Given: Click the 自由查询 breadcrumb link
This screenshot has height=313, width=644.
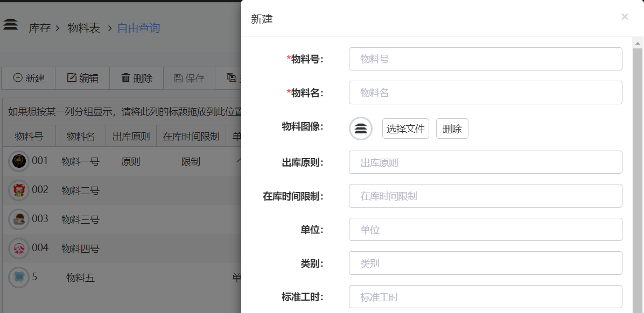Looking at the screenshot, I should point(138,28).
